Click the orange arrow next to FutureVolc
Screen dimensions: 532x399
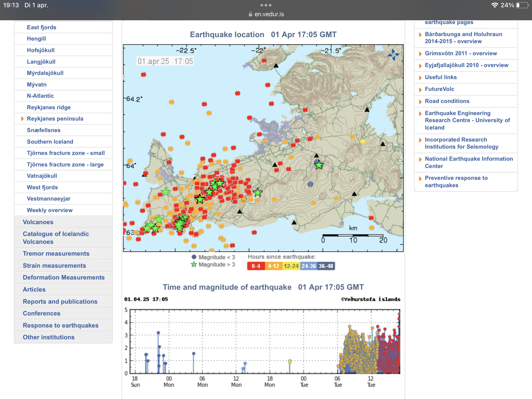click(x=420, y=90)
